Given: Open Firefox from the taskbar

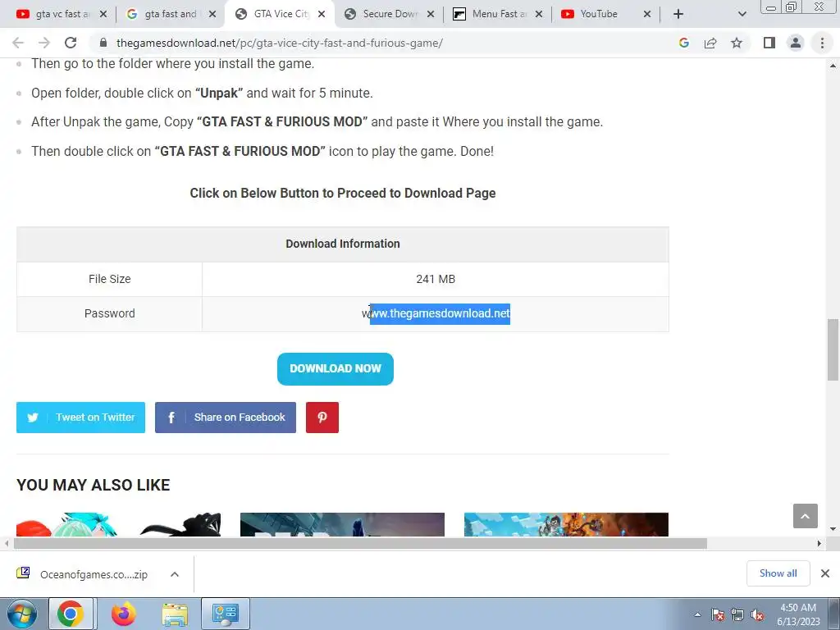Looking at the screenshot, I should point(123,614).
